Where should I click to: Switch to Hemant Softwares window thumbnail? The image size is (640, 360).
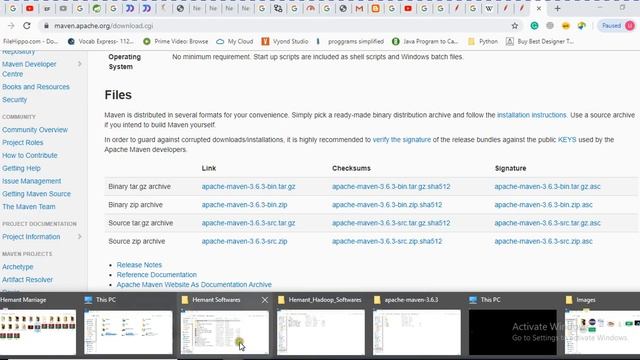pyautogui.click(x=224, y=331)
